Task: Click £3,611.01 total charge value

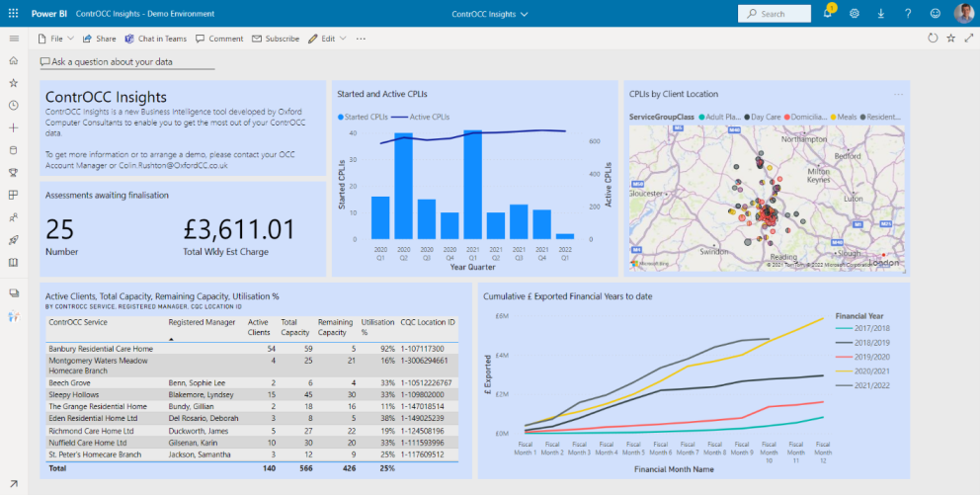Action: point(239,230)
